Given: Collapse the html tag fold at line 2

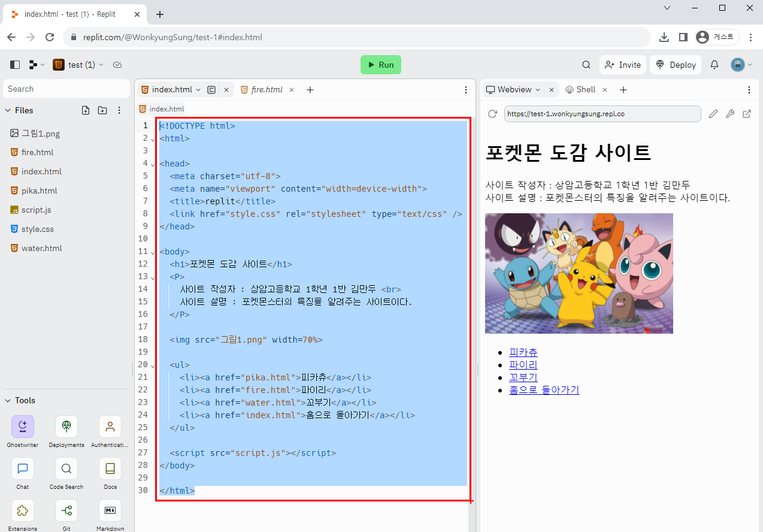Looking at the screenshot, I should tap(153, 139).
